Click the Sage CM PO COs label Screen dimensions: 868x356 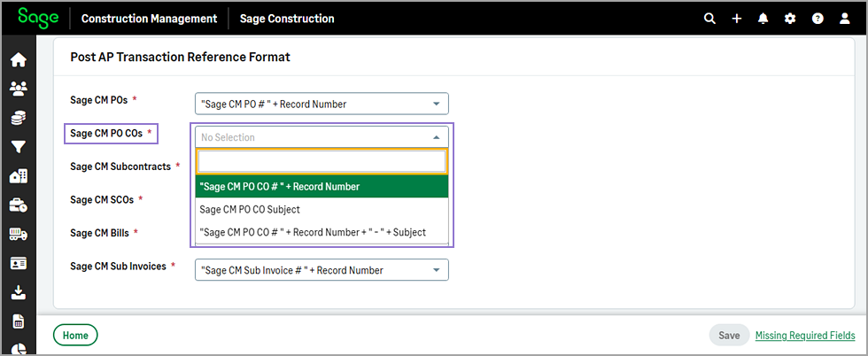tap(106, 134)
